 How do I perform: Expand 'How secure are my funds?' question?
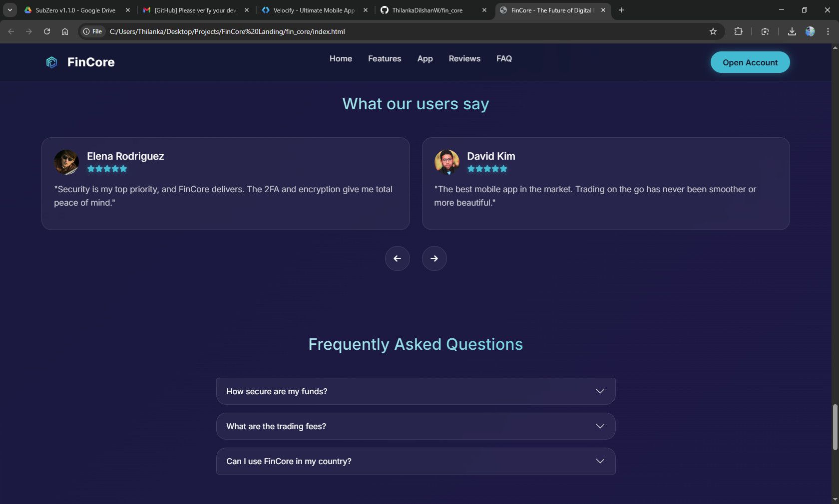pos(416,391)
